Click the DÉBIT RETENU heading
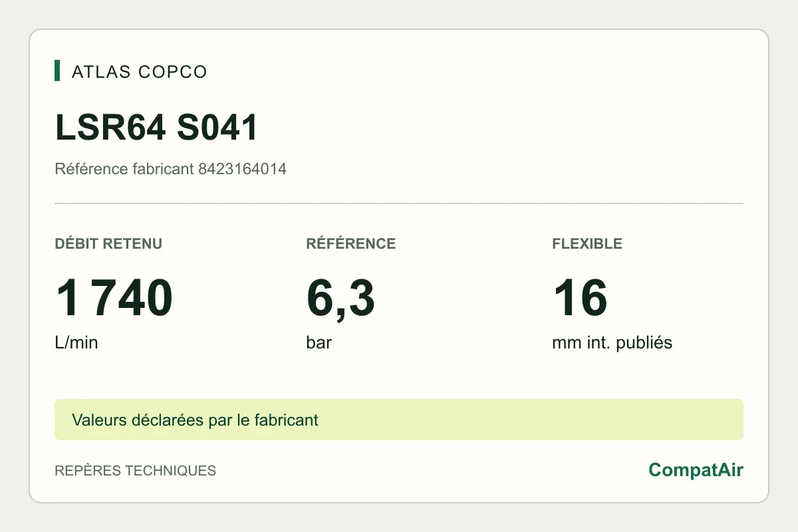Viewport: 798px width, 532px height. pyautogui.click(x=108, y=244)
